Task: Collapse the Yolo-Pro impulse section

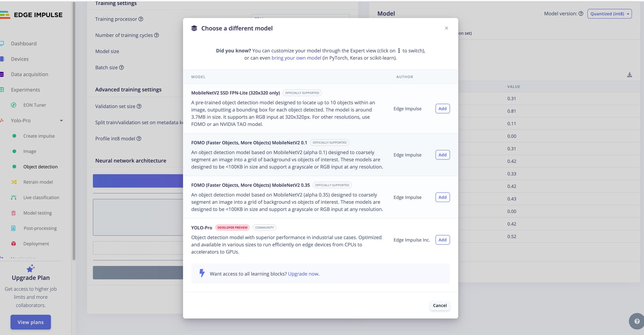Action: [x=61, y=121]
